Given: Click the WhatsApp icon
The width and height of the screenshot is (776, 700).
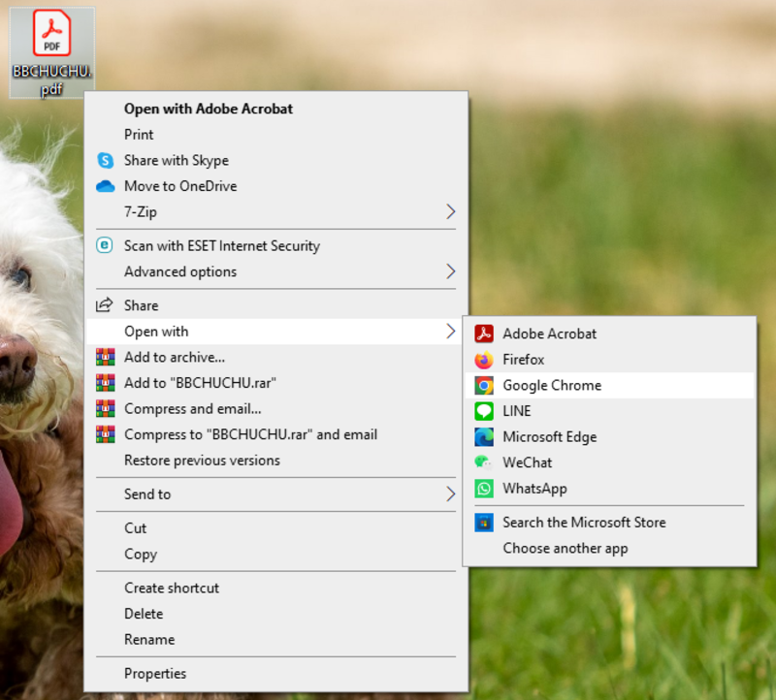Looking at the screenshot, I should [x=483, y=489].
